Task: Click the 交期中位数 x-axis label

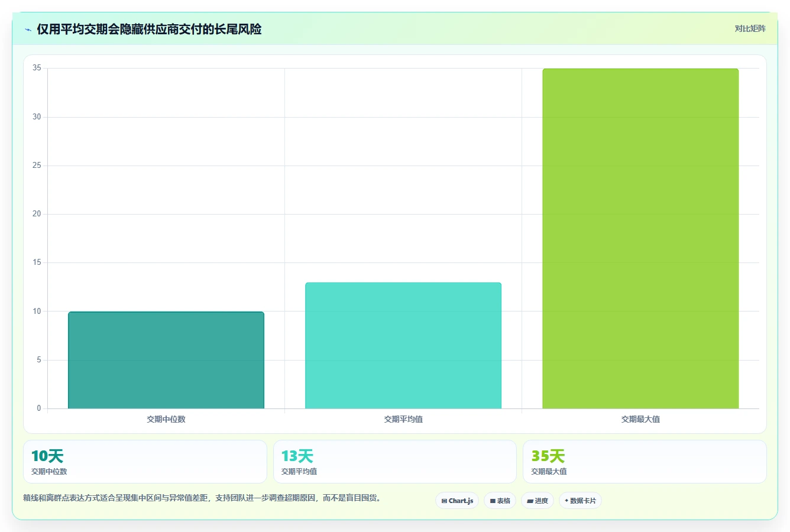Action: pyautogui.click(x=166, y=419)
